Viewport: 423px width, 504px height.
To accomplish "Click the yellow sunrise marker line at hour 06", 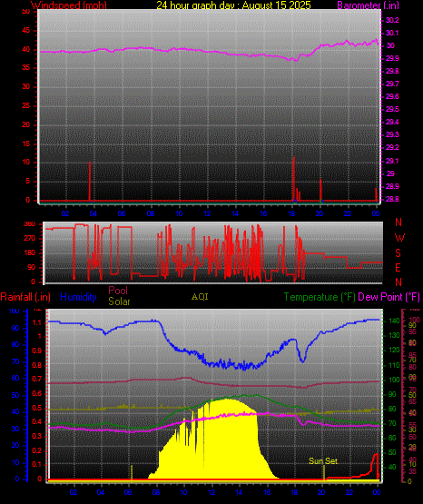I will click(x=132, y=472).
